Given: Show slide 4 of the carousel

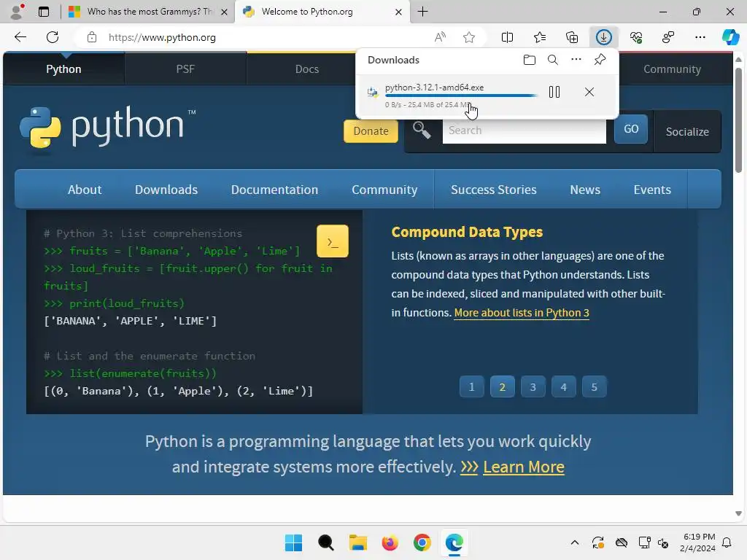Looking at the screenshot, I should pyautogui.click(x=564, y=386).
